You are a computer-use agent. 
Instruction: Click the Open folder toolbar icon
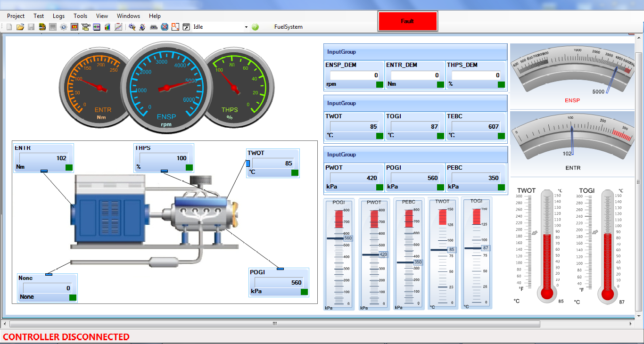pyautogui.click(x=20, y=27)
